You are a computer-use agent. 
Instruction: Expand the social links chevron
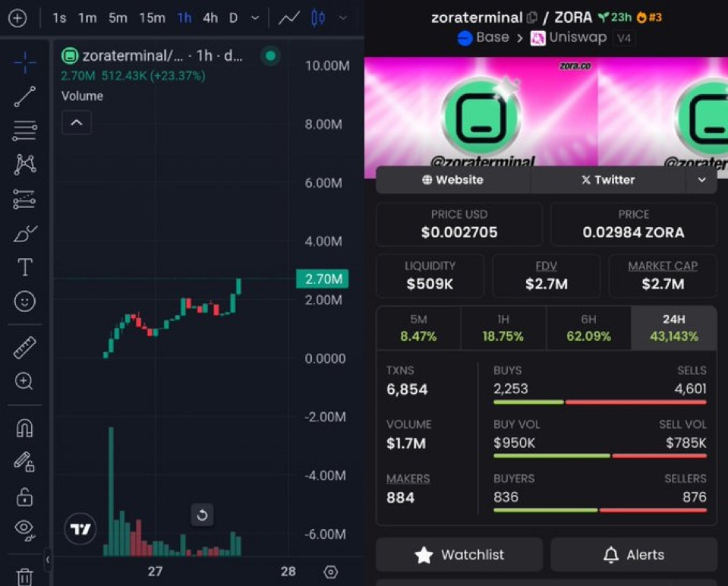tap(701, 180)
